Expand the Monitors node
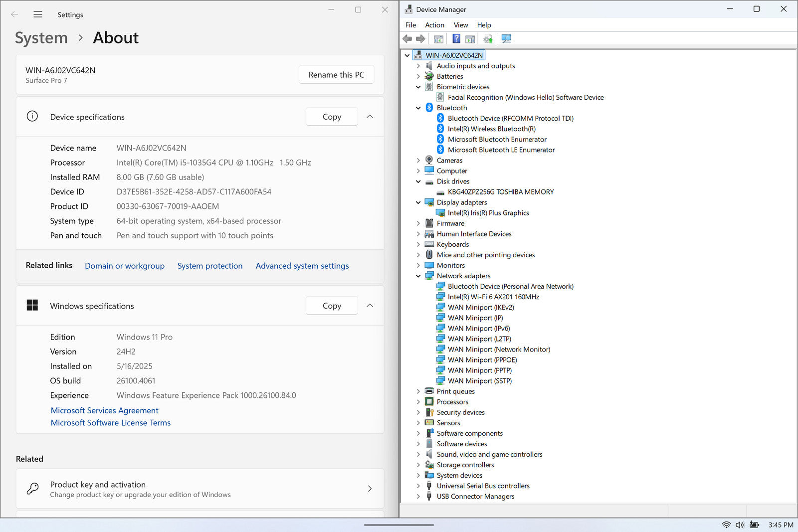The width and height of the screenshot is (798, 532). (x=418, y=265)
